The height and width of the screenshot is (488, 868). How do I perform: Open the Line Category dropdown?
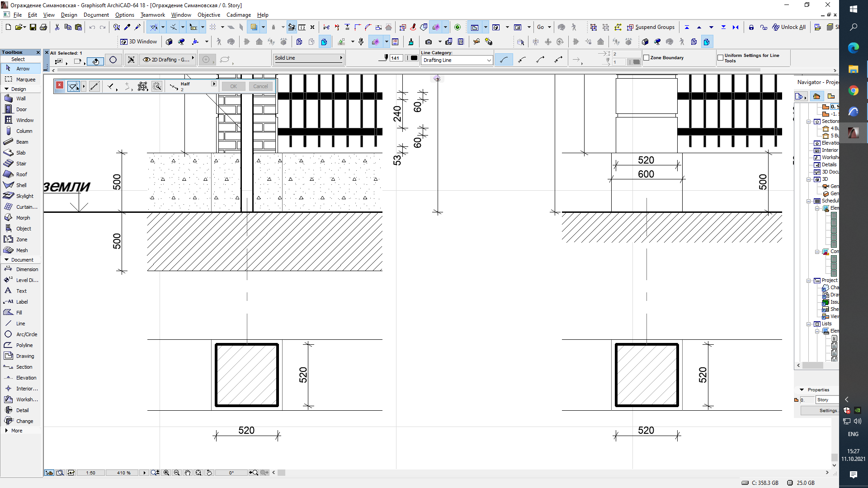pyautogui.click(x=457, y=60)
